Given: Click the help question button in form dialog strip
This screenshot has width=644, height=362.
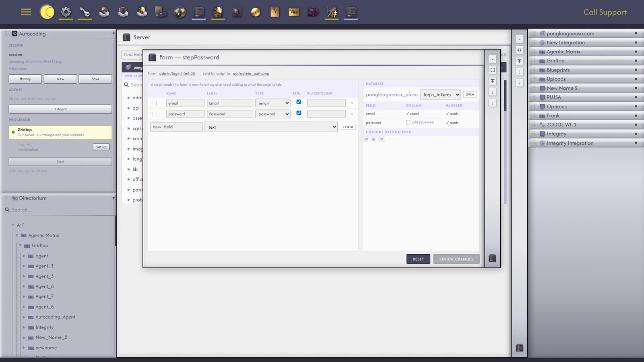Looking at the screenshot, I should [x=492, y=103].
